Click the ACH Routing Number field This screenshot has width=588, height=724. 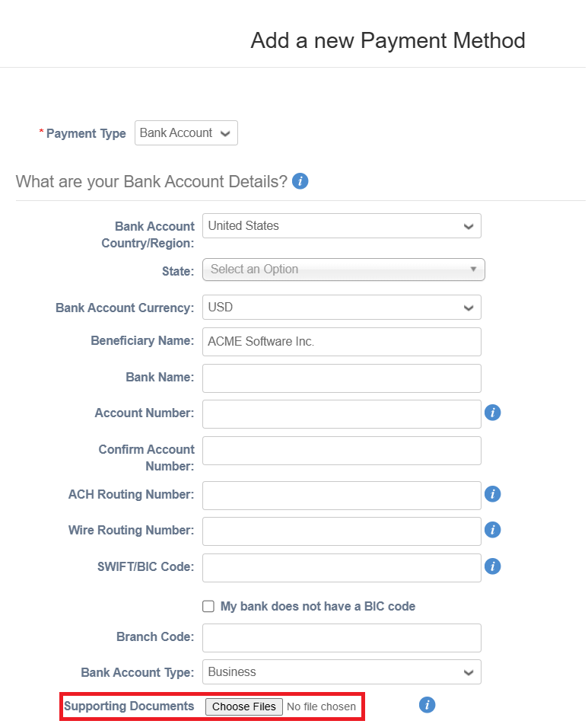click(x=341, y=495)
